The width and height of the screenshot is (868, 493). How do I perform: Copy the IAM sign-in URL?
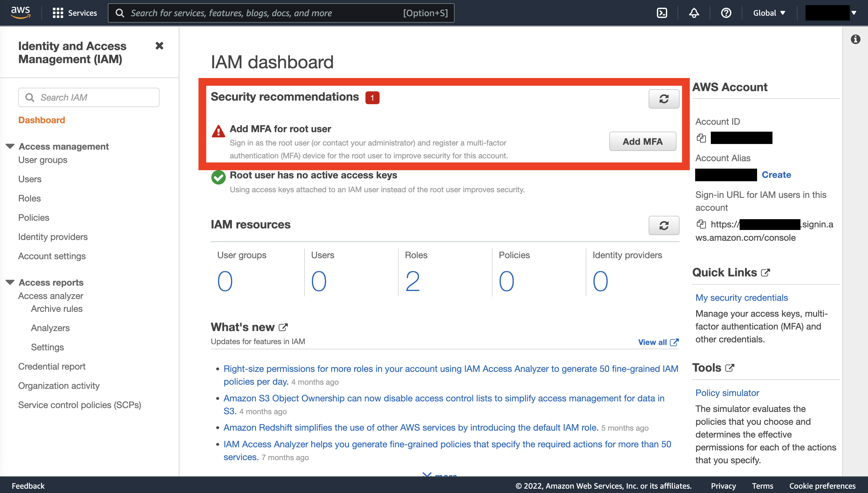(x=701, y=224)
